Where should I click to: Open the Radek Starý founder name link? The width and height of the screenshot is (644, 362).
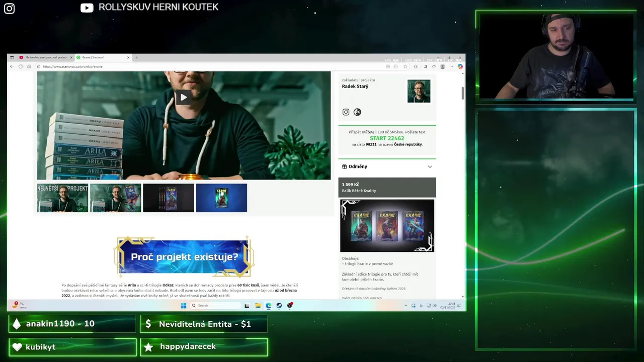point(355,86)
